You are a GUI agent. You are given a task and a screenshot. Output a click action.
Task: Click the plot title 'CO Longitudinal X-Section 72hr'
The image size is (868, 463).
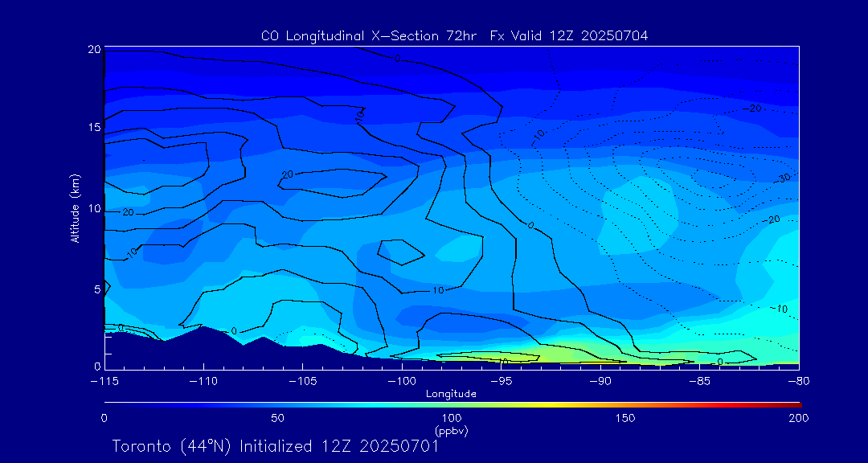coord(371,36)
